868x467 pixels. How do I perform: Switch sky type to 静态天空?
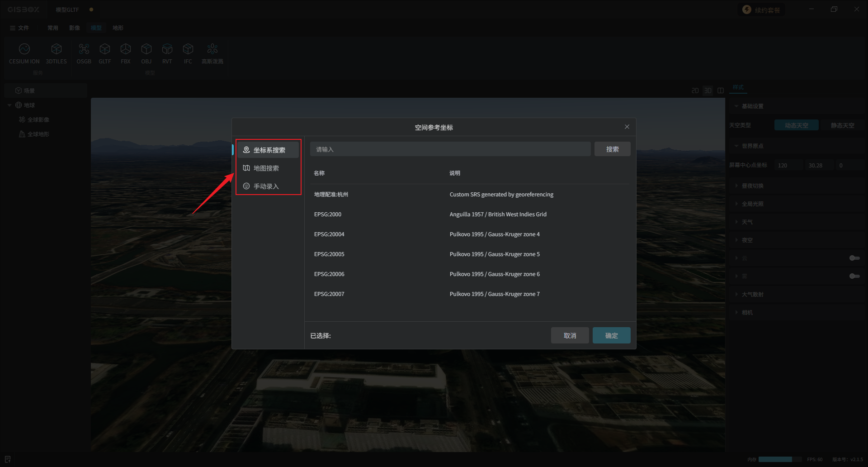point(842,125)
